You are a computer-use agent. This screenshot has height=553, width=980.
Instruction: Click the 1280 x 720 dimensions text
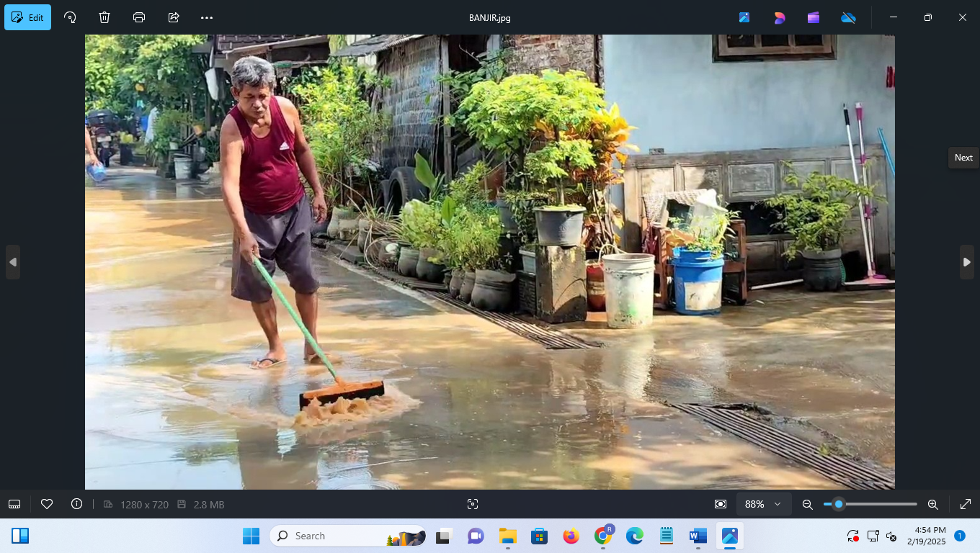(x=144, y=505)
